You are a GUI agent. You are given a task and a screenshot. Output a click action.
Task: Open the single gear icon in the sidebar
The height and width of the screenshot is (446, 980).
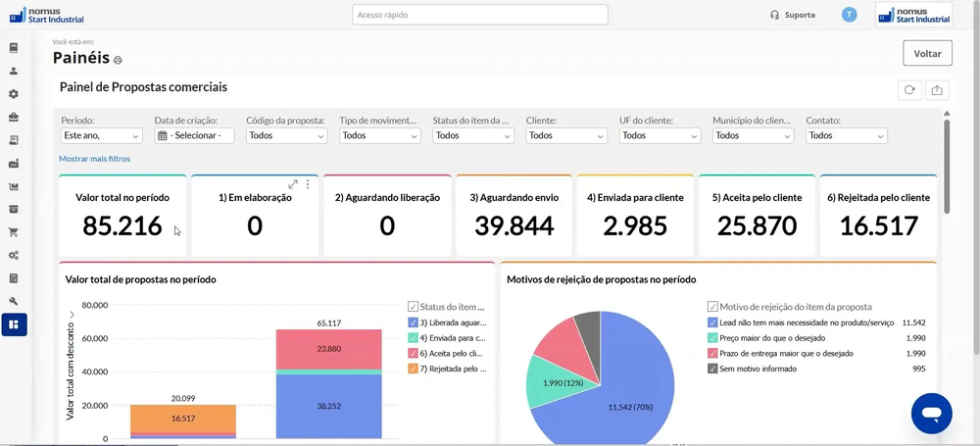coord(14,94)
